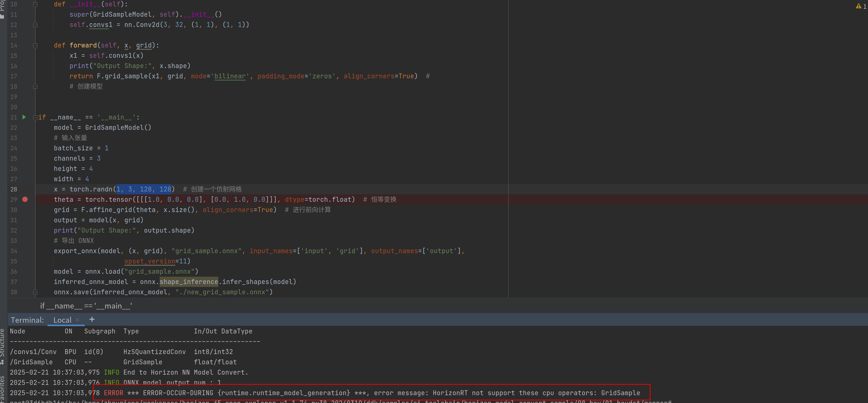Image resolution: width=868 pixels, height=403 pixels.
Task: Click the highlighted shape_inference text on line 37
Action: pyautogui.click(x=189, y=282)
